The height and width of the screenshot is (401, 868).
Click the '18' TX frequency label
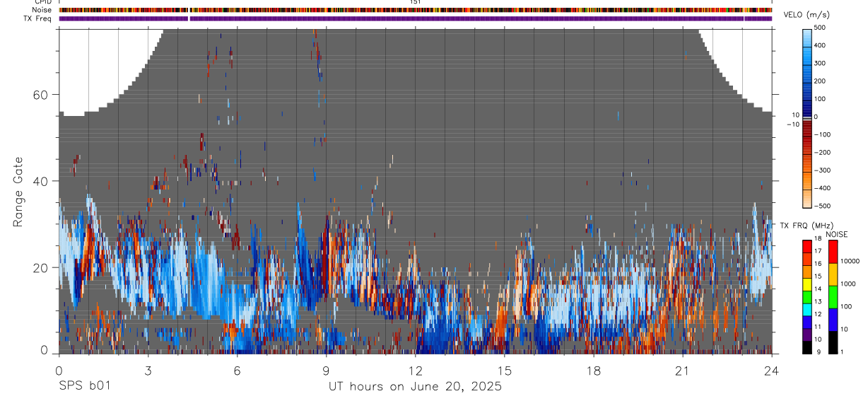(x=818, y=239)
